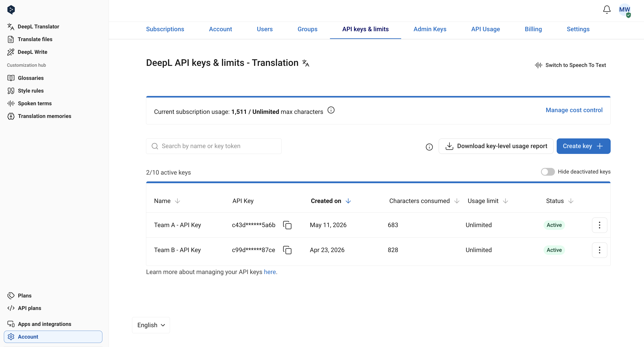
Task: Sort by Characters consumed arrow
Action: click(457, 201)
